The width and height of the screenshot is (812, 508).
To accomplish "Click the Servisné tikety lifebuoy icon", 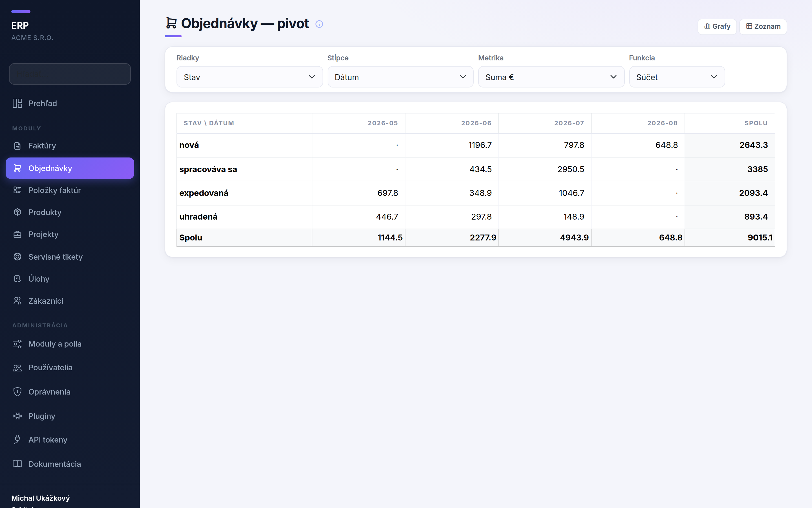I will coord(17,257).
